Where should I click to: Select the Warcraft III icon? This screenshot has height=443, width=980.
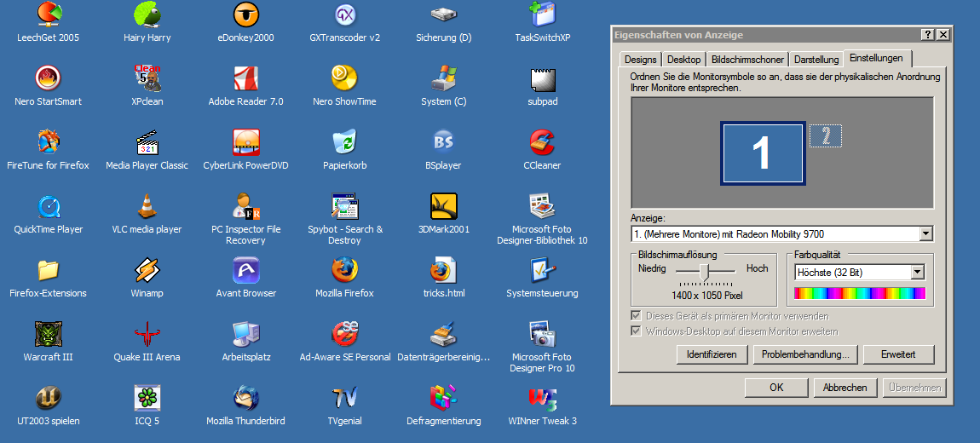coord(48,334)
